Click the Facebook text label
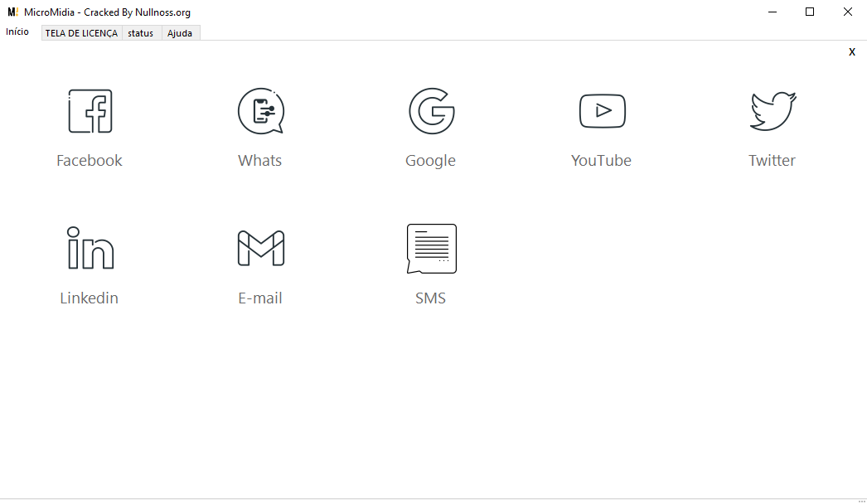 pyautogui.click(x=90, y=161)
